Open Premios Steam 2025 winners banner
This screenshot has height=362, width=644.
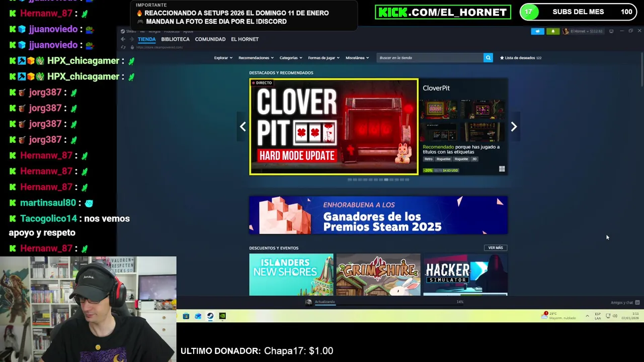click(x=378, y=215)
